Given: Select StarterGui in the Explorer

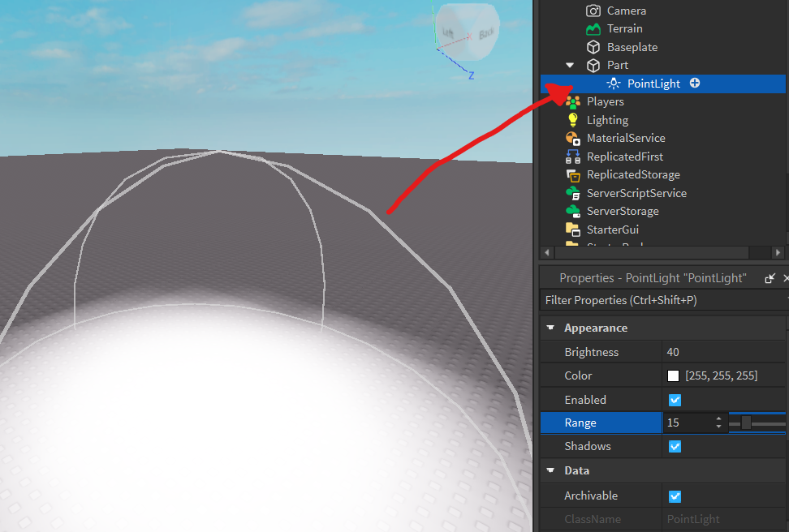Looking at the screenshot, I should click(x=612, y=230).
